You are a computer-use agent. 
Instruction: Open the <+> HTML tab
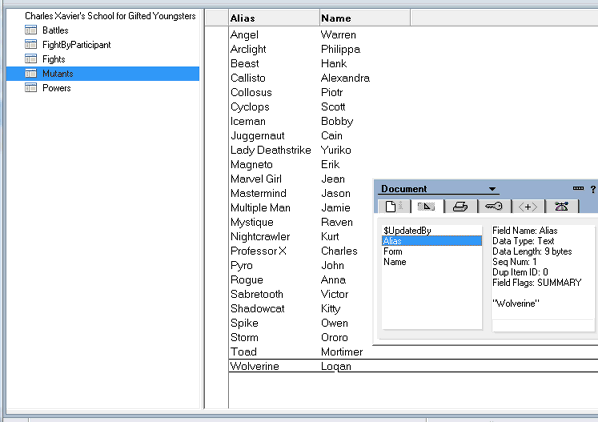tap(527, 207)
